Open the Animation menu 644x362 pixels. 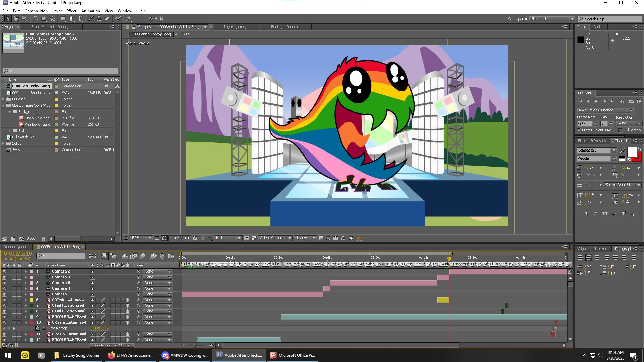coord(90,11)
